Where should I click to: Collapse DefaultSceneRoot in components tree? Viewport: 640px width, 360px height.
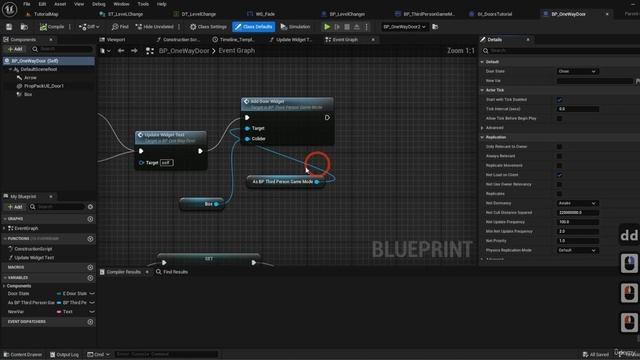click(11, 69)
